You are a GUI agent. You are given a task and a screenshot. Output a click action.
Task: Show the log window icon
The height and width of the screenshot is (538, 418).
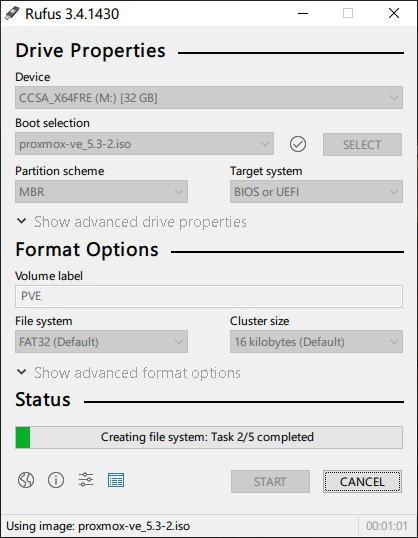(x=116, y=480)
